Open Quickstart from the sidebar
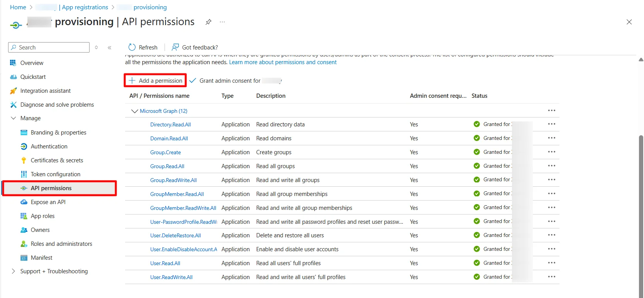 click(x=33, y=77)
